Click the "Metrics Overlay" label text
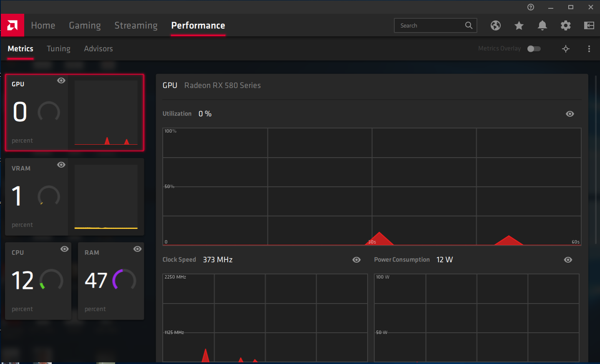This screenshot has width=600, height=364. click(x=499, y=49)
